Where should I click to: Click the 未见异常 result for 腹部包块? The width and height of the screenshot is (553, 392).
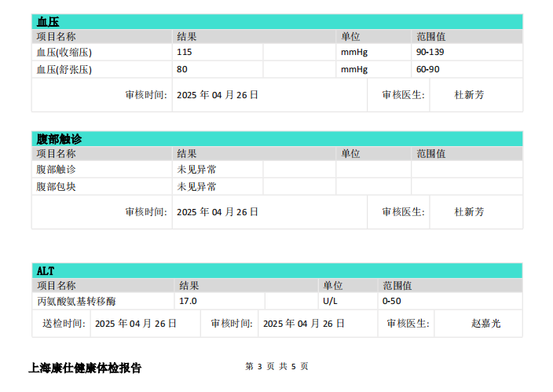[197, 187]
